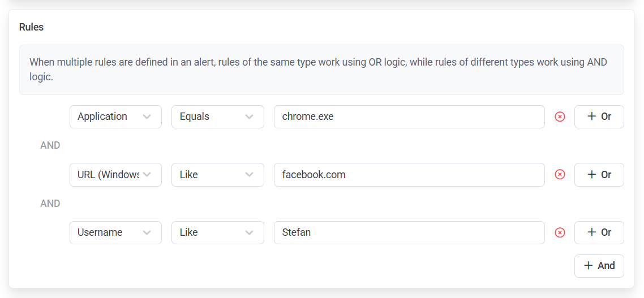
Task: Change the Equals operator dropdown
Action: 217,117
